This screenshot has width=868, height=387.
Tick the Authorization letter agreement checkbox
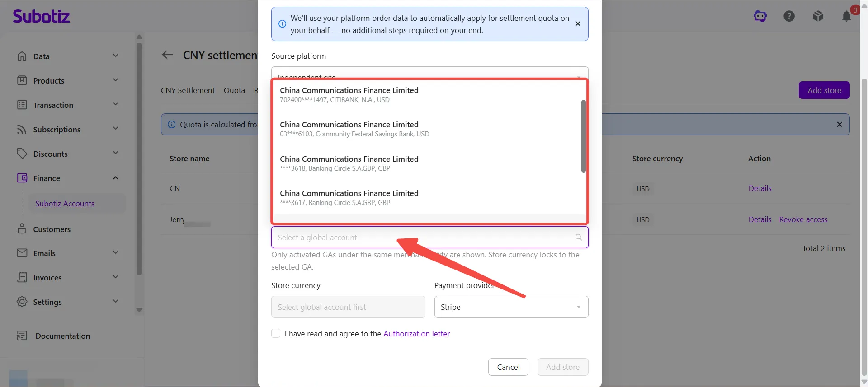pos(276,333)
